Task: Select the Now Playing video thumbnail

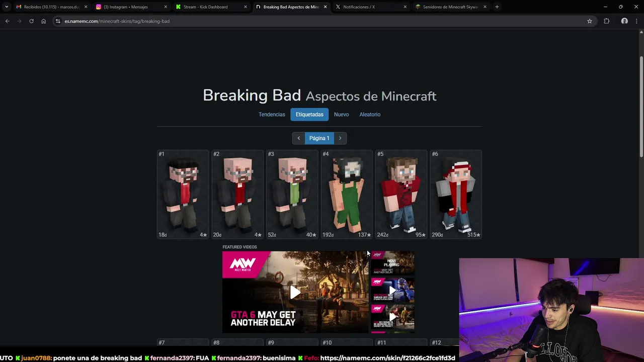Action: (392, 263)
